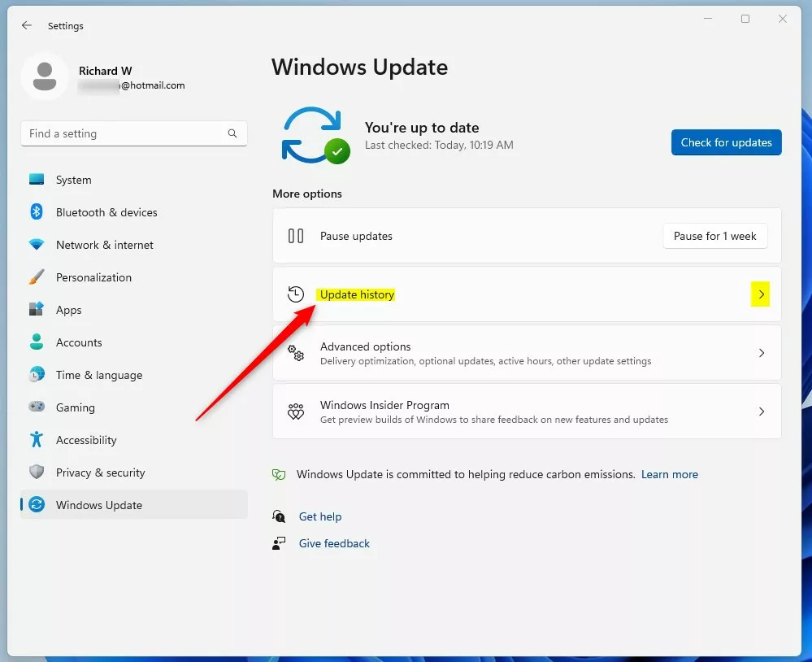Maximize the Settings window
This screenshot has width=812, height=662.
pyautogui.click(x=745, y=19)
